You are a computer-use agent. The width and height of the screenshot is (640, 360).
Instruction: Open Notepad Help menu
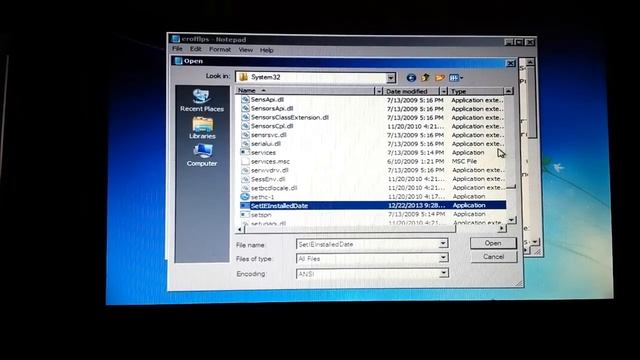click(267, 50)
